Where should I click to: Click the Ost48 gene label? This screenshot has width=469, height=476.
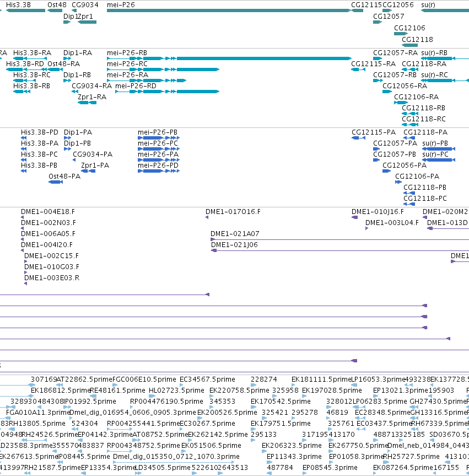point(57,5)
